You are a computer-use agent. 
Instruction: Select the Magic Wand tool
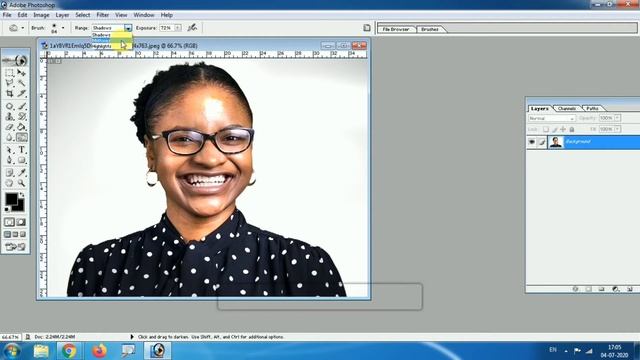point(22,83)
